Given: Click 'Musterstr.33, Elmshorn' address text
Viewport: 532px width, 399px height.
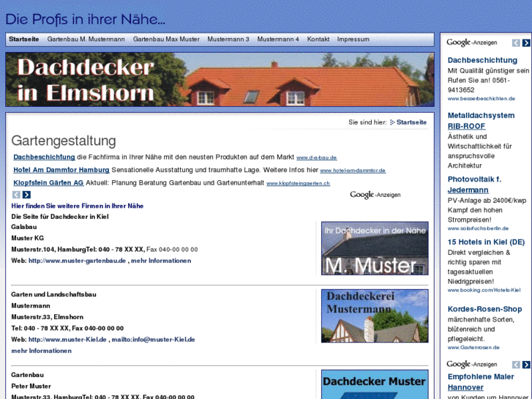Looking at the screenshot, I should point(47,317).
